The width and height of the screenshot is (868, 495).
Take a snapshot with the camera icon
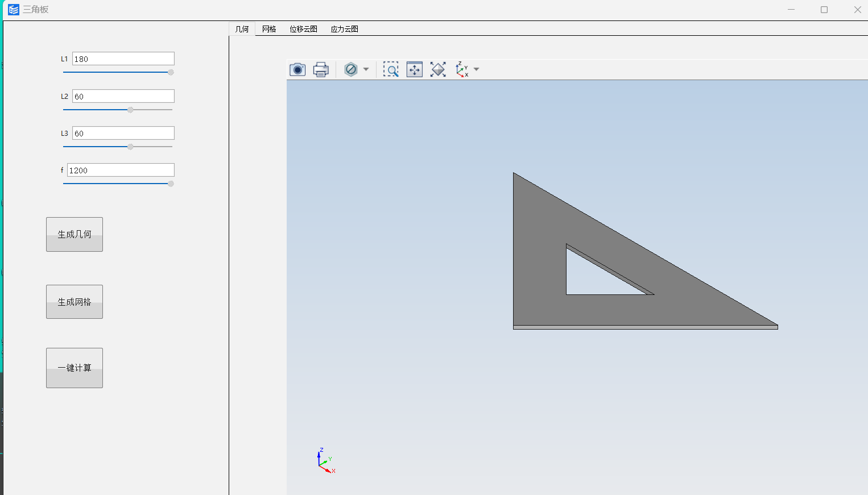click(x=297, y=69)
